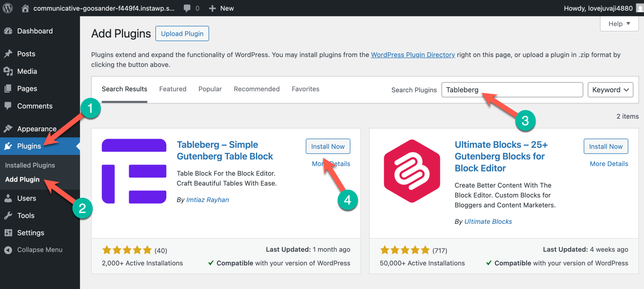Viewport: 644px width, 289px height.
Task: Switch to the Favorites tab
Action: (x=305, y=89)
